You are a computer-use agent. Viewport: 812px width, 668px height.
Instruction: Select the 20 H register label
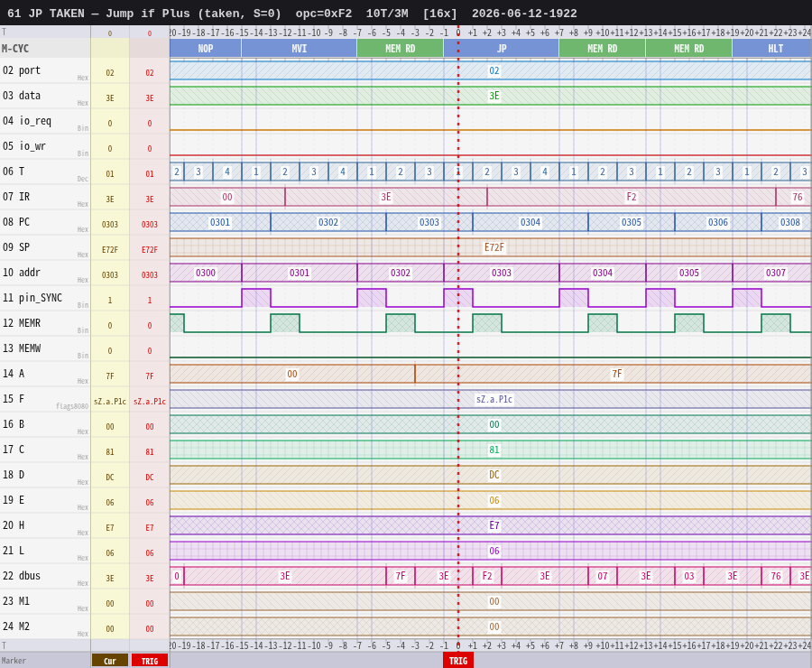[14, 525]
